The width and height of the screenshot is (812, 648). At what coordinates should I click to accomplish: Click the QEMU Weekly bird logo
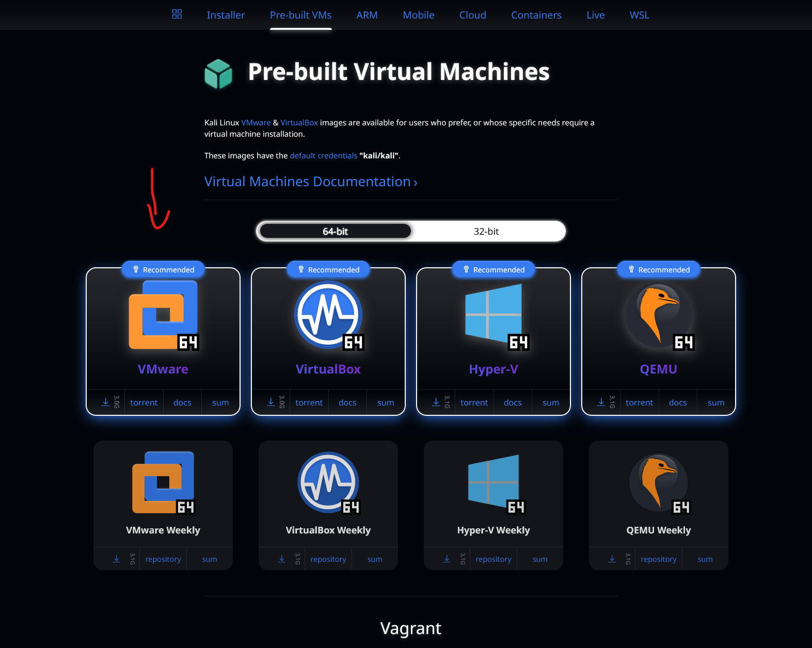[x=659, y=484]
